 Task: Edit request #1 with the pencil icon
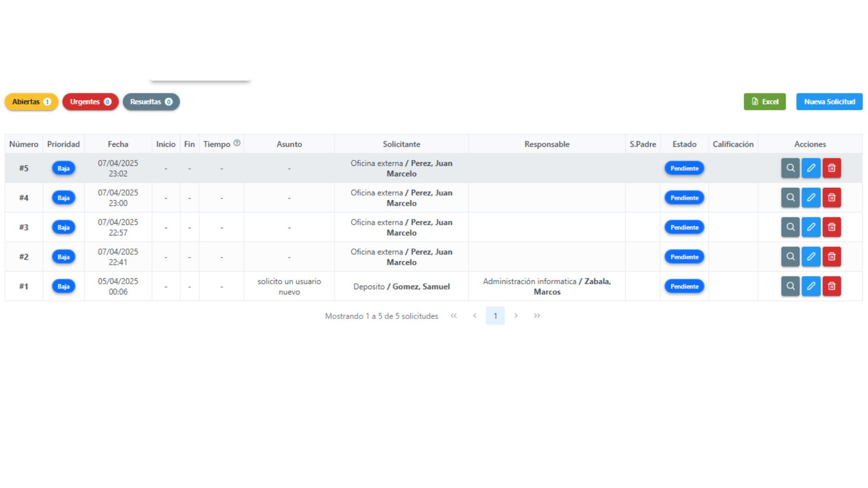pos(811,286)
